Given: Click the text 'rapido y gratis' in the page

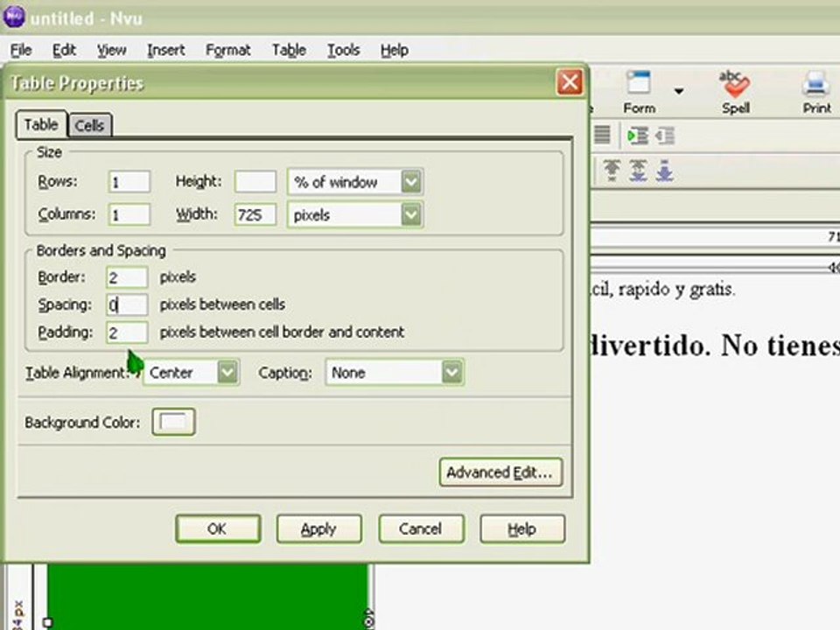Looking at the screenshot, I should pyautogui.click(x=676, y=290).
